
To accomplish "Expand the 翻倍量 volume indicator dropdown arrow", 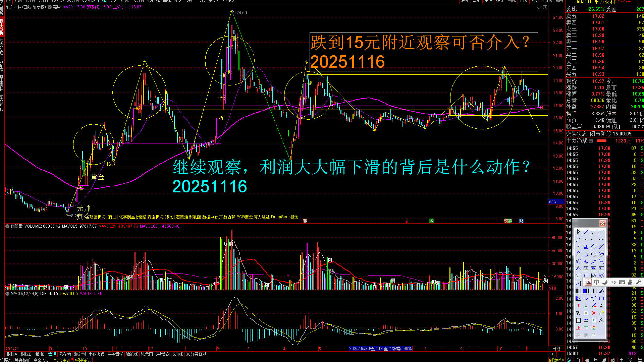I will [7, 226].
